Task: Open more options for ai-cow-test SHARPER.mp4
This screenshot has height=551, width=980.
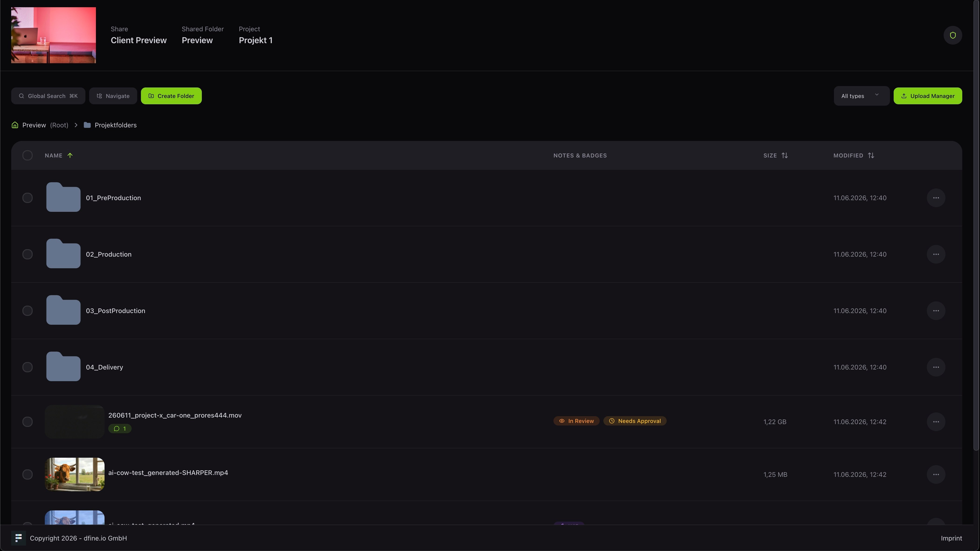Action: [x=936, y=474]
